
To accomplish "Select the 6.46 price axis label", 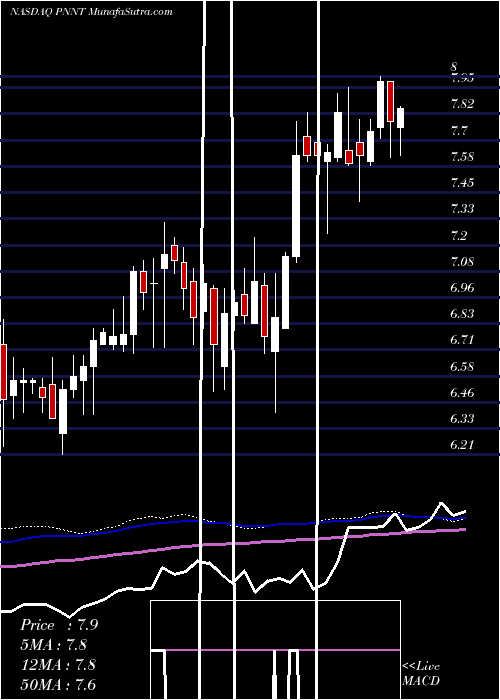I will point(463,393).
